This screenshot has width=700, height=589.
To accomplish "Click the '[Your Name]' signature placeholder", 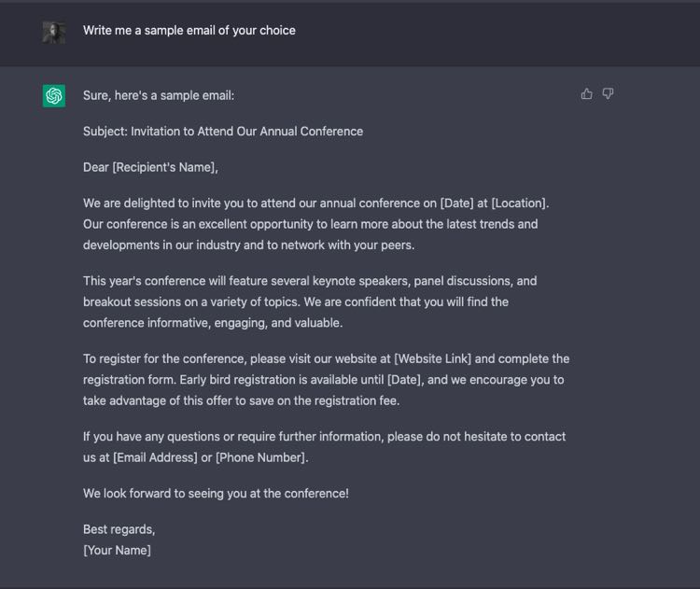I will pyautogui.click(x=117, y=550).
